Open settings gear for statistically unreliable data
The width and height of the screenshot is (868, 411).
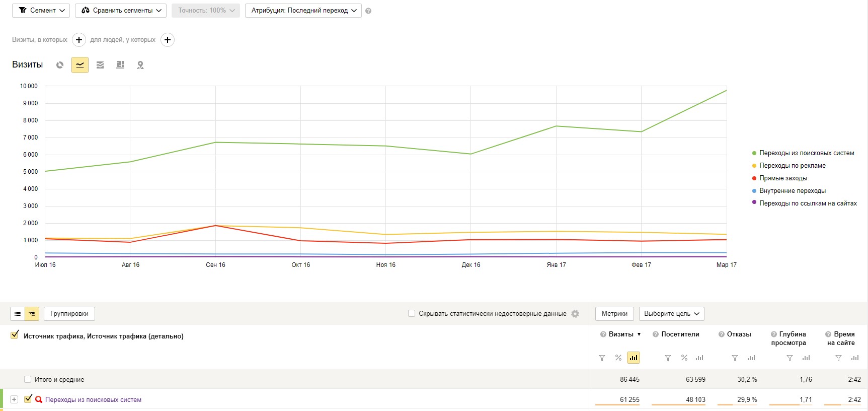(575, 314)
